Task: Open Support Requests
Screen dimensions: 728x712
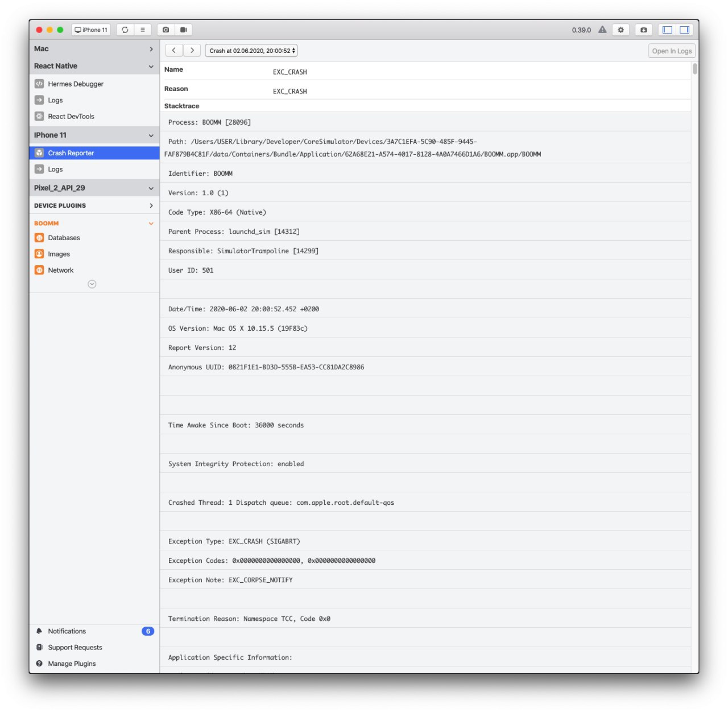Action: (94, 648)
